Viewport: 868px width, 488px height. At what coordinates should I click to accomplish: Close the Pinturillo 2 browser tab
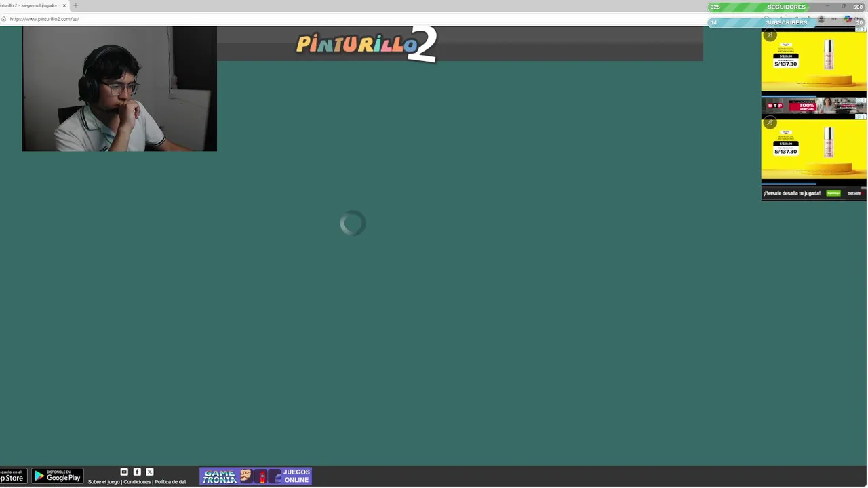pyautogui.click(x=64, y=5)
